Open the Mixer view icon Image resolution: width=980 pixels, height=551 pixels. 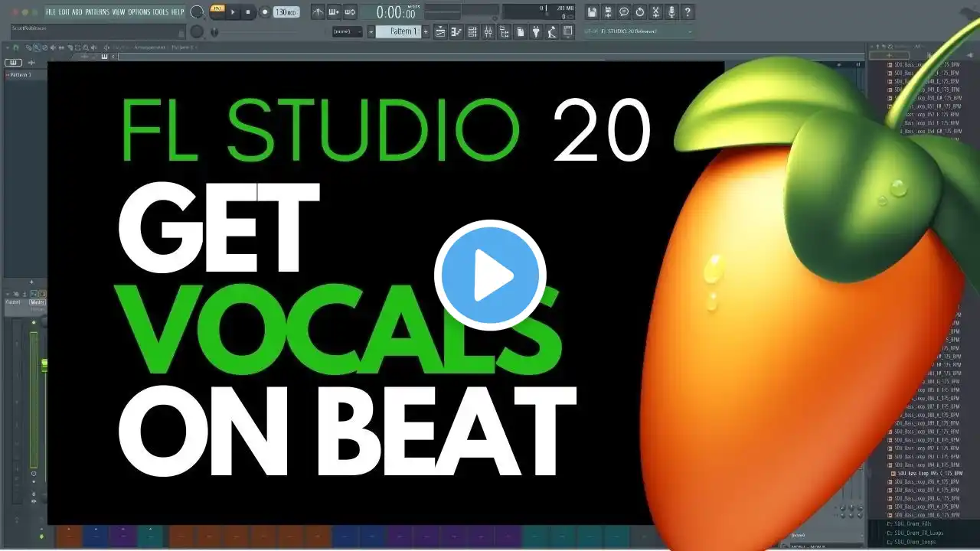click(x=488, y=31)
